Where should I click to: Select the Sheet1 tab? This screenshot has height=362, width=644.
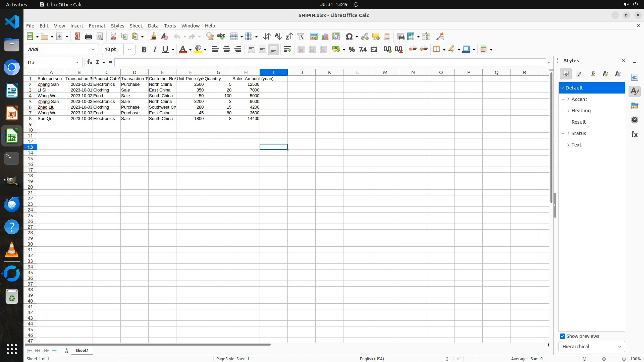(x=82, y=351)
